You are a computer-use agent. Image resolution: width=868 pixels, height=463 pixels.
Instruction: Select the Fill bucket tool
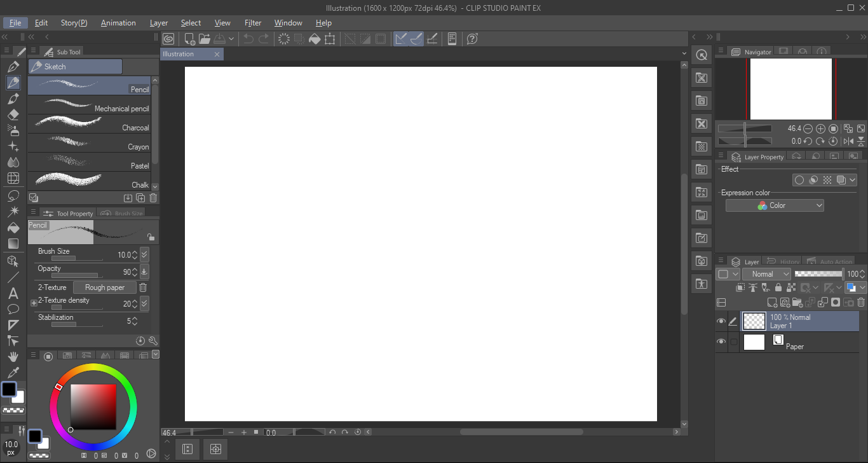click(13, 228)
